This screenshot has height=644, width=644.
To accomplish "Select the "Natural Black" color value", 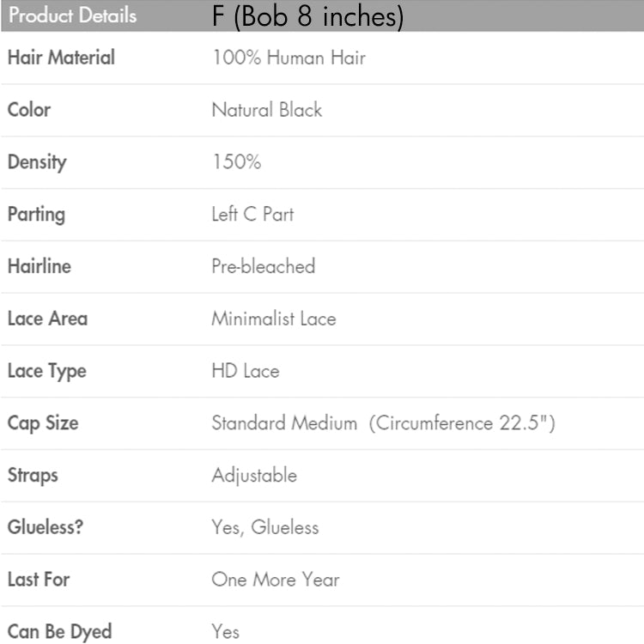I will click(267, 110).
